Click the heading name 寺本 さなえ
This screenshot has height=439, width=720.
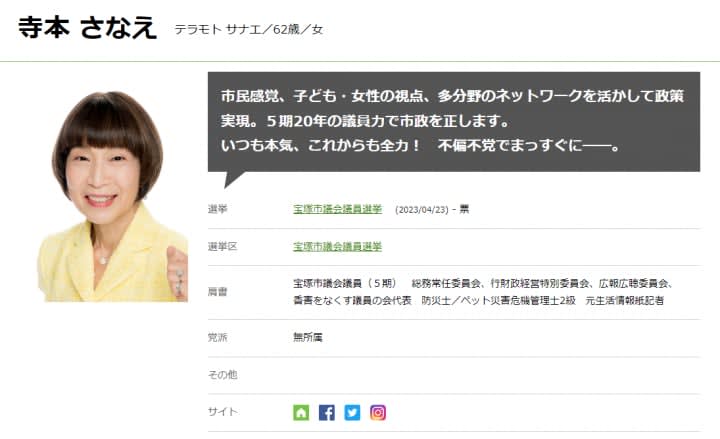[x=87, y=28]
